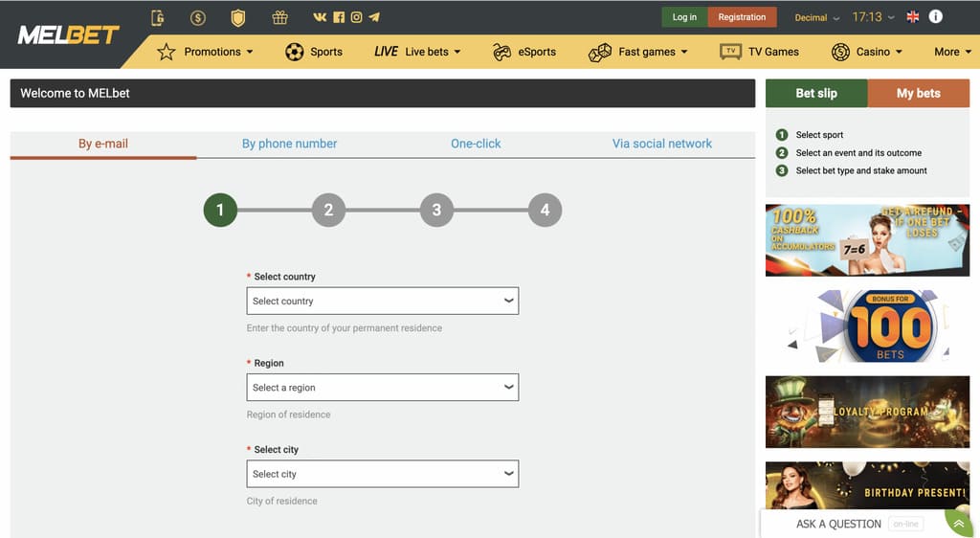
Task: Click 'Enter the country of your permanent residence' hint
Action: point(345,328)
